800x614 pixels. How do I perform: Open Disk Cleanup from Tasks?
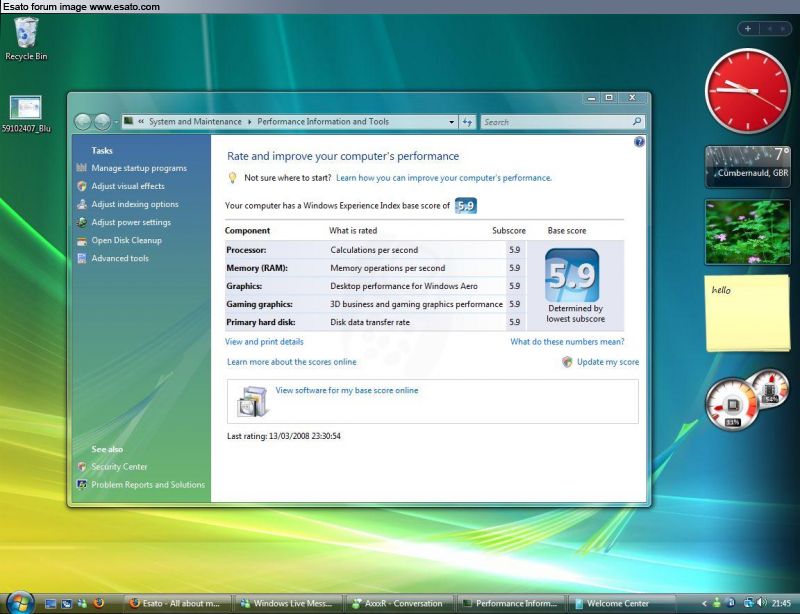[126, 240]
